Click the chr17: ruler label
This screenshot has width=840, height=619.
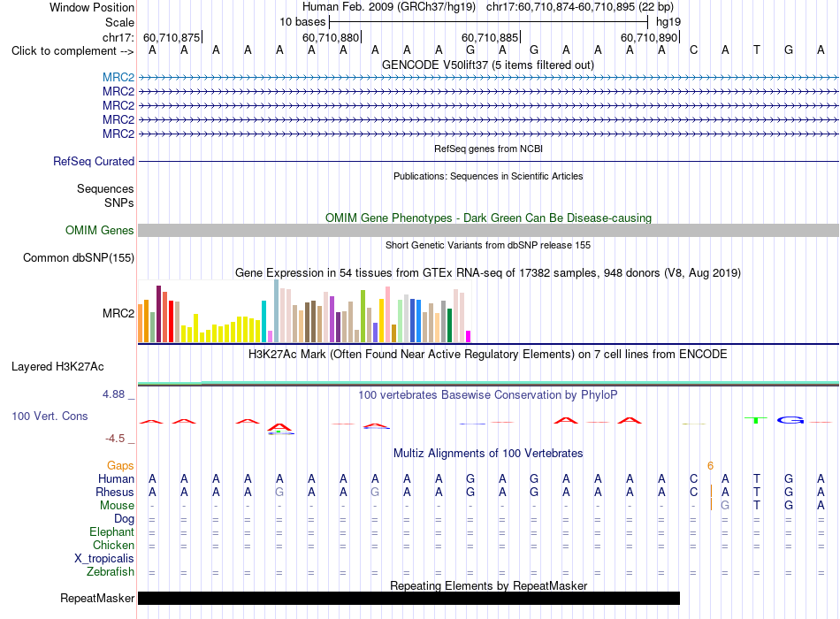[118, 37]
